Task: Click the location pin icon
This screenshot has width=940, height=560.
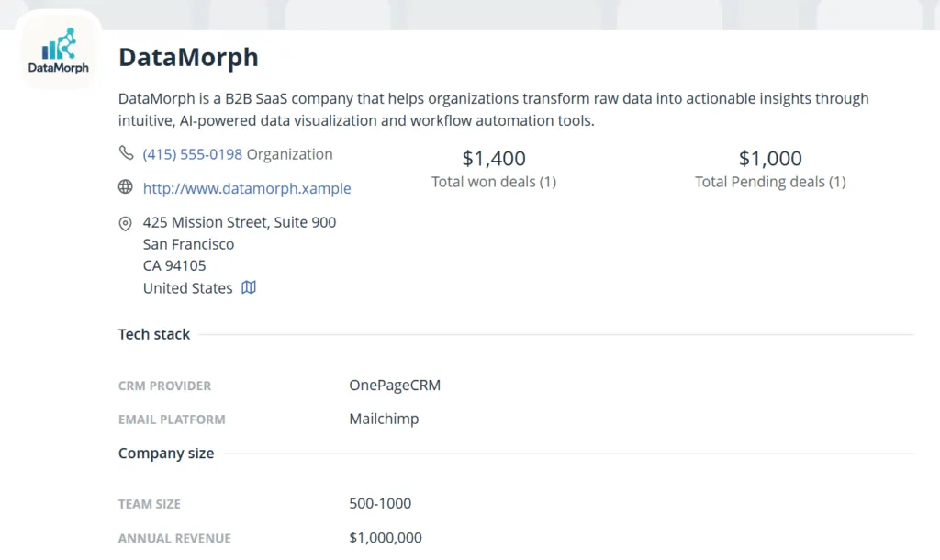Action: 125,224
